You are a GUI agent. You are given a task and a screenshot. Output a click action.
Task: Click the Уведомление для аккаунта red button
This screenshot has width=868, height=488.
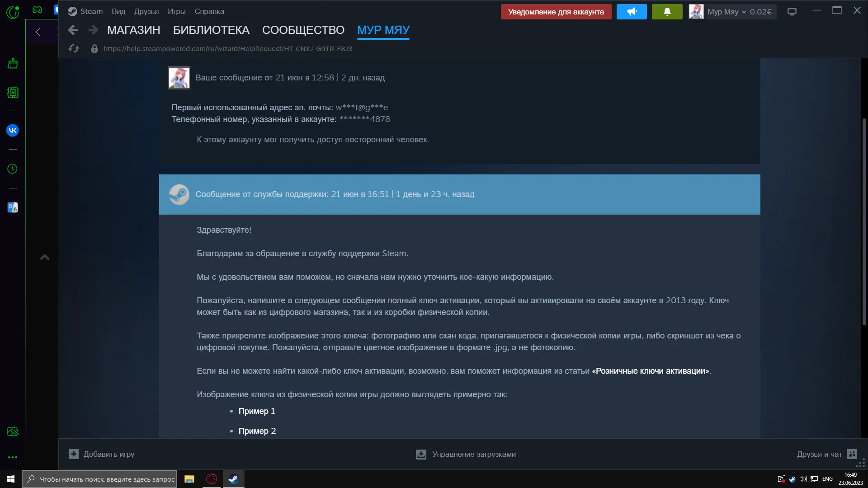pos(556,12)
